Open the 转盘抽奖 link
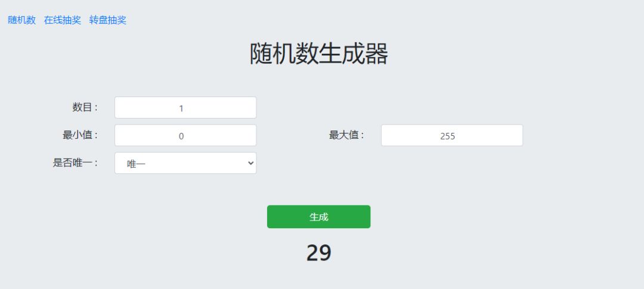The image size is (644, 289). (x=108, y=20)
